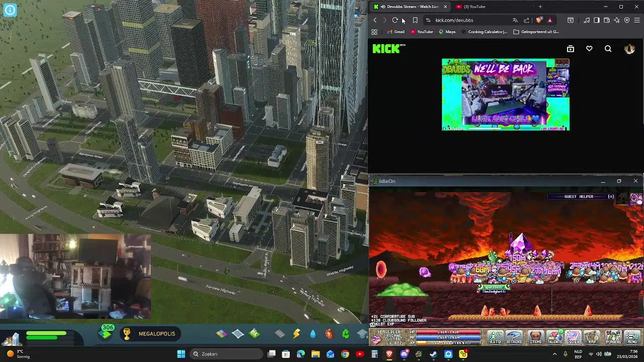Image resolution: width=644 pixels, height=362 pixels.
Task: Click the Devubbs stream video player
Action: (x=506, y=95)
